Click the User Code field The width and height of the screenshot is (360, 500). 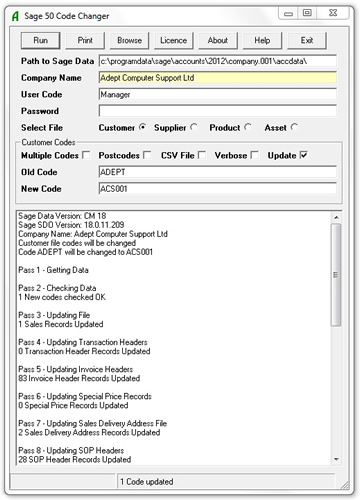tap(218, 94)
